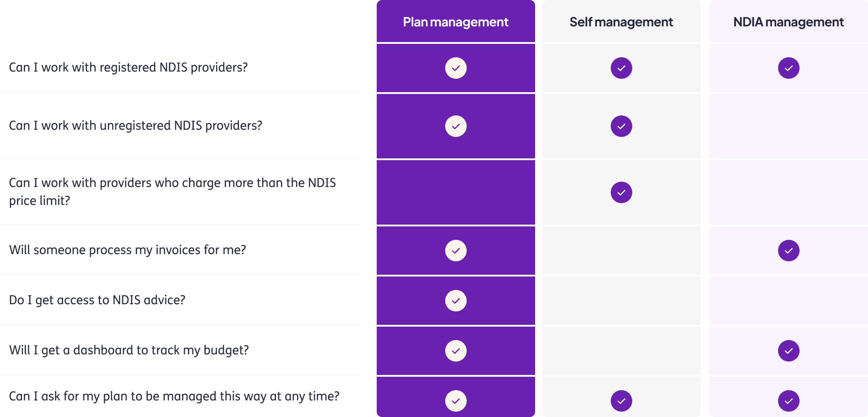Screen dimensions: 868x417
Task: Click 'Do I get access to NDIS advice?' question
Action: tap(97, 300)
